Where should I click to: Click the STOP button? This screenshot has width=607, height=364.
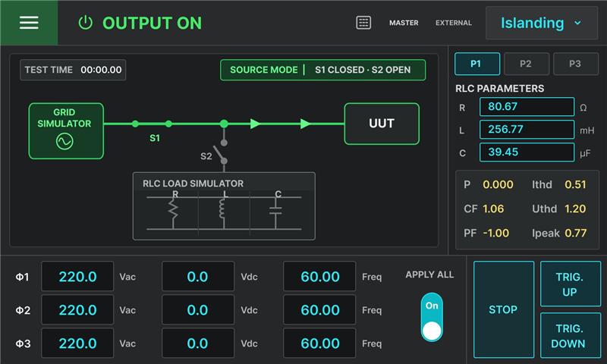coord(504,309)
